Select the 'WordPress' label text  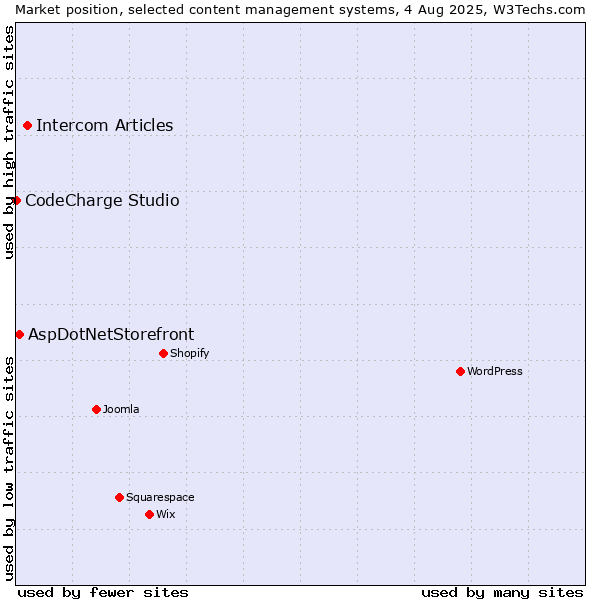coord(494,371)
